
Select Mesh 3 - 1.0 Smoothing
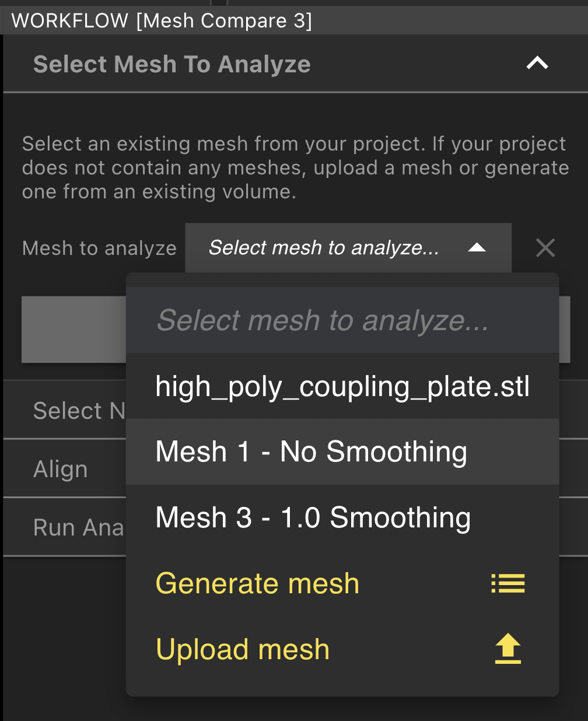point(313,518)
